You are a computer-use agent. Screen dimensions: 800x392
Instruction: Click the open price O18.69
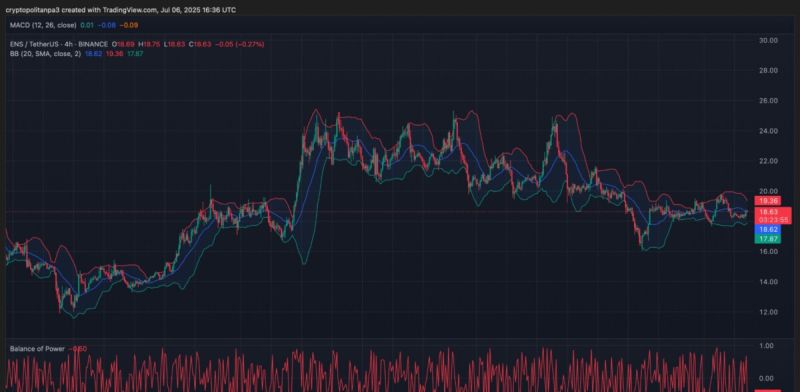tap(123, 44)
